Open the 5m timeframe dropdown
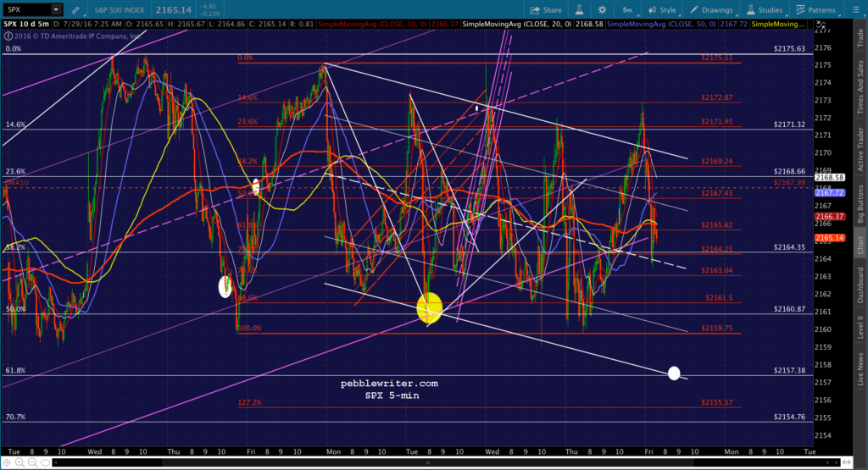The width and height of the screenshot is (868, 470). pos(628,10)
